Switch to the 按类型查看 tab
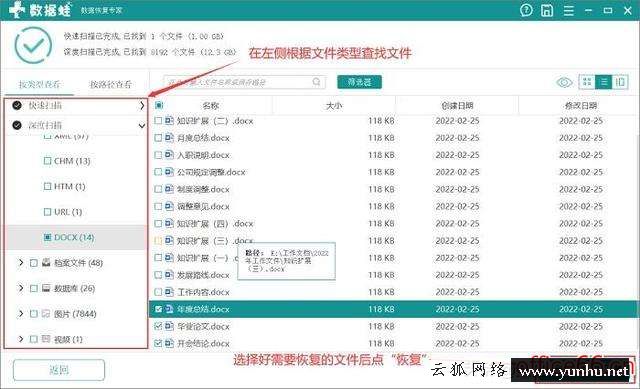 (x=39, y=84)
